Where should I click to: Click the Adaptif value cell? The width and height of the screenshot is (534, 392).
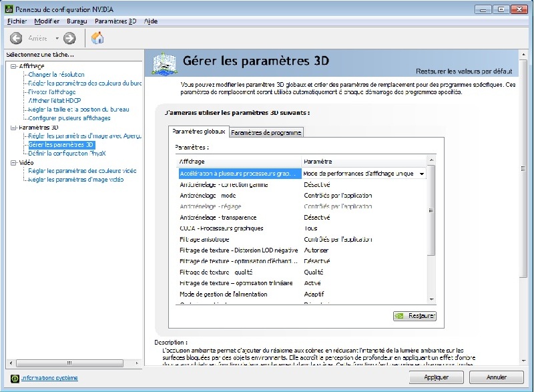pos(314,295)
